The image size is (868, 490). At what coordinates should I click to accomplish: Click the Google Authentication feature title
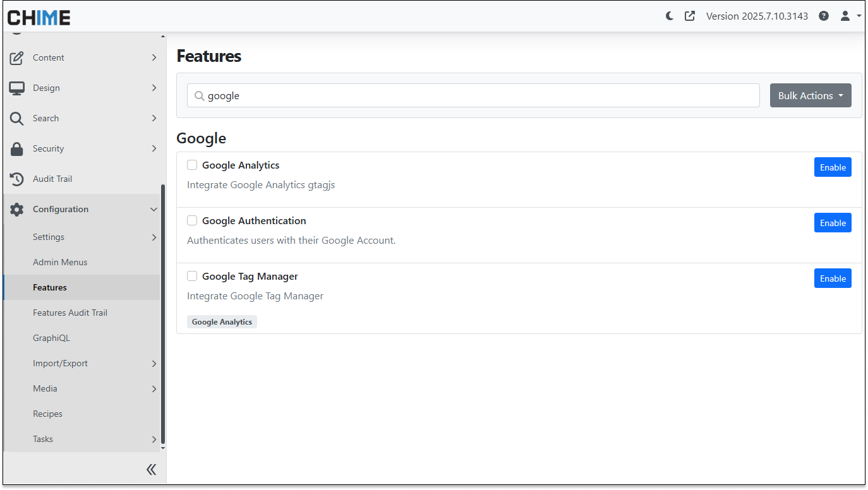tap(254, 220)
